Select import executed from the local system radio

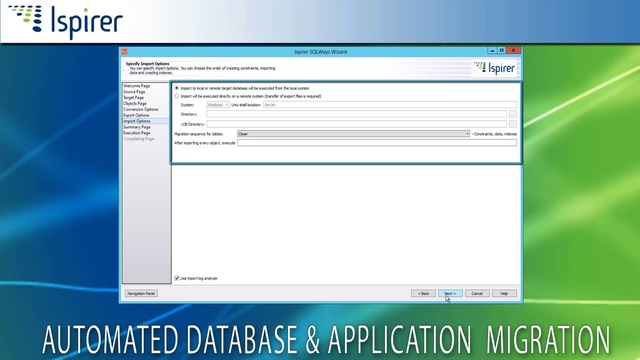tap(177, 88)
